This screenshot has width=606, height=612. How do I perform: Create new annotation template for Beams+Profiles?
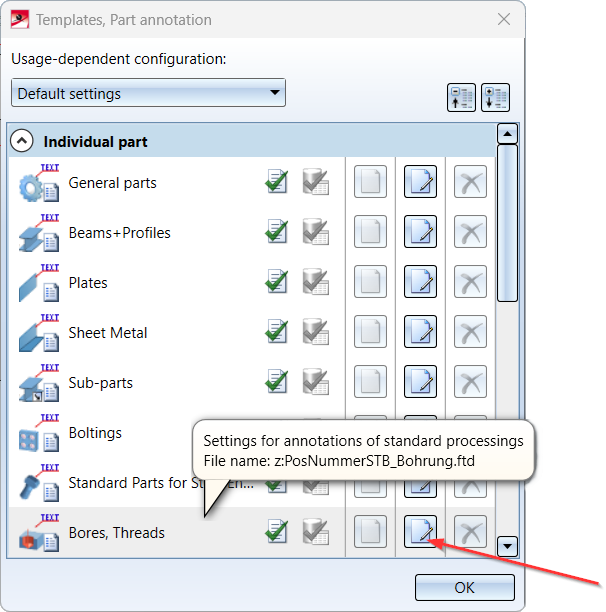click(x=370, y=231)
